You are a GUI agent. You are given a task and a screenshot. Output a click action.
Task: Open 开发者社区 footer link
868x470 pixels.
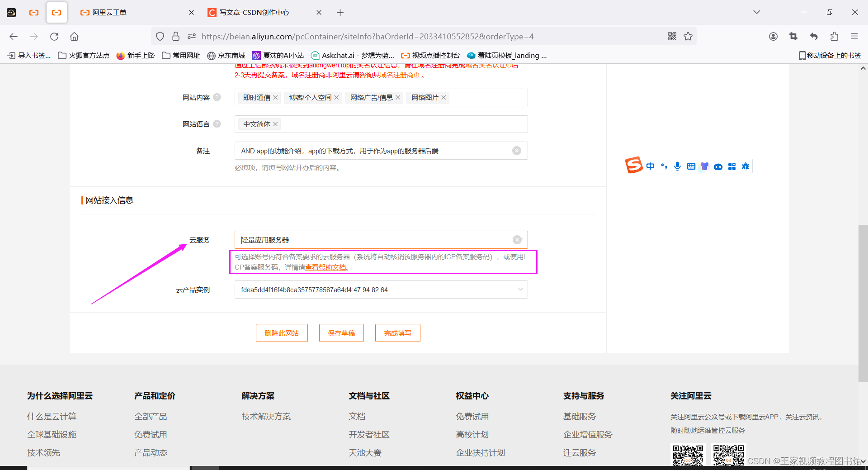[369, 435]
